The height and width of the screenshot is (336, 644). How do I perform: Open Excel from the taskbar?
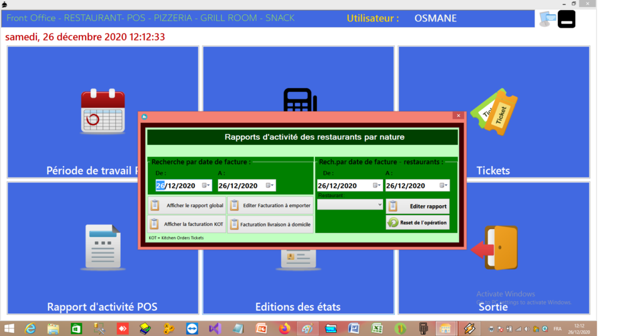pyautogui.click(x=377, y=328)
